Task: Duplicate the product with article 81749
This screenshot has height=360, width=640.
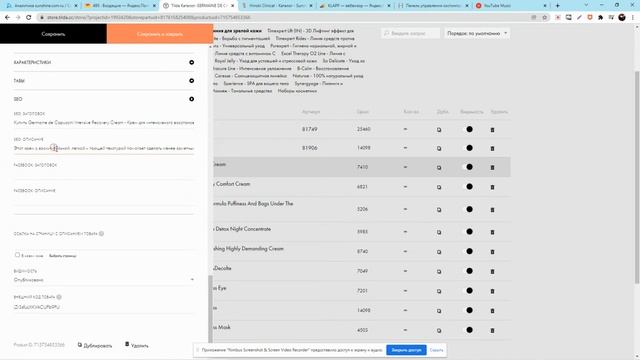Action: pyautogui.click(x=439, y=130)
